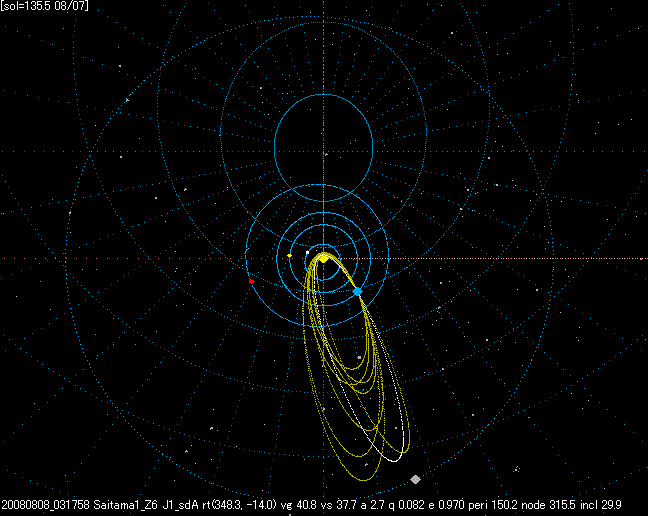Click the yellow diamond Sun marker

click(x=324, y=259)
